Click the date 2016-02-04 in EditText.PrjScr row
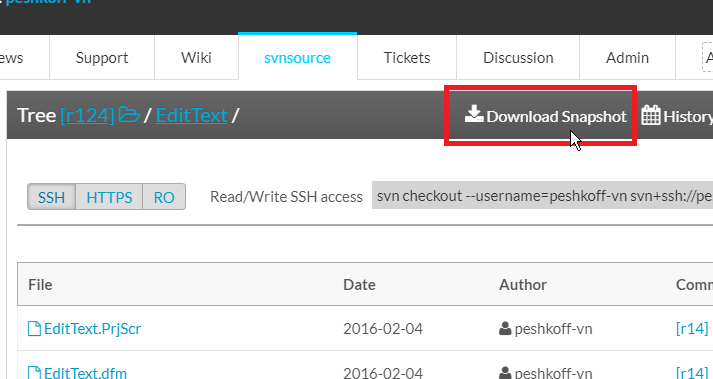The height and width of the screenshot is (379, 713). [x=383, y=328]
